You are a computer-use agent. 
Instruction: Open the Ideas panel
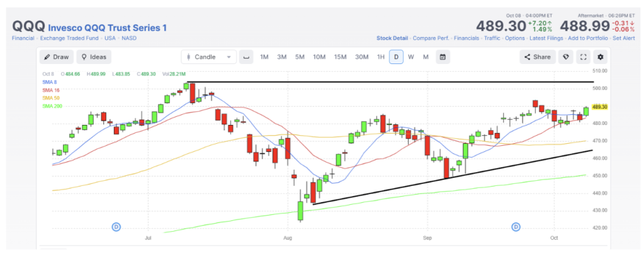(x=94, y=57)
